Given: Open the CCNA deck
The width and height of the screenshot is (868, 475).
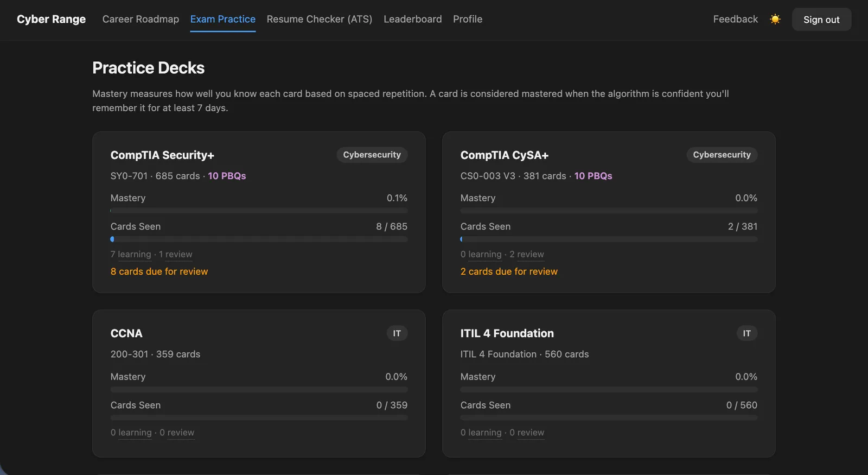Looking at the screenshot, I should pos(259,383).
